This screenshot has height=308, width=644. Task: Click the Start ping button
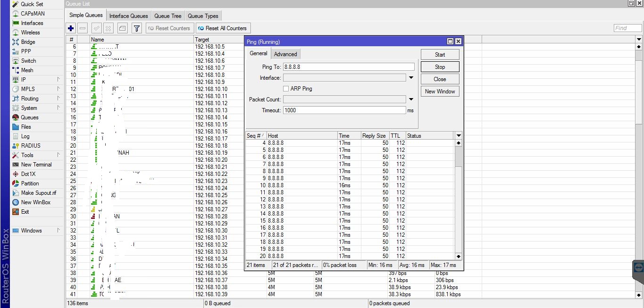point(440,55)
